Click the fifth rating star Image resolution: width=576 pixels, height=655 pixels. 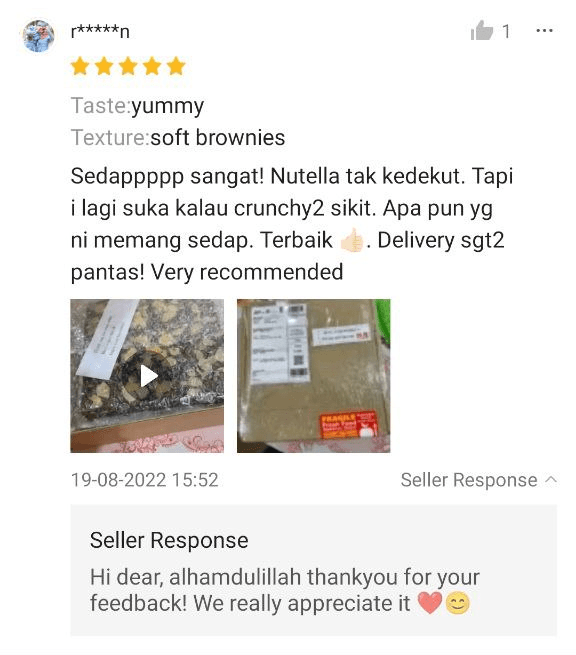[x=176, y=66]
